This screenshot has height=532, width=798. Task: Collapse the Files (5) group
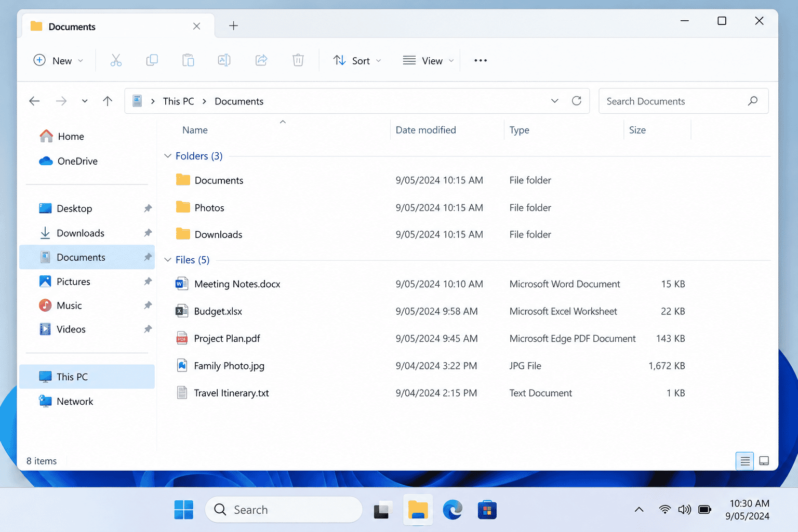[x=168, y=260]
